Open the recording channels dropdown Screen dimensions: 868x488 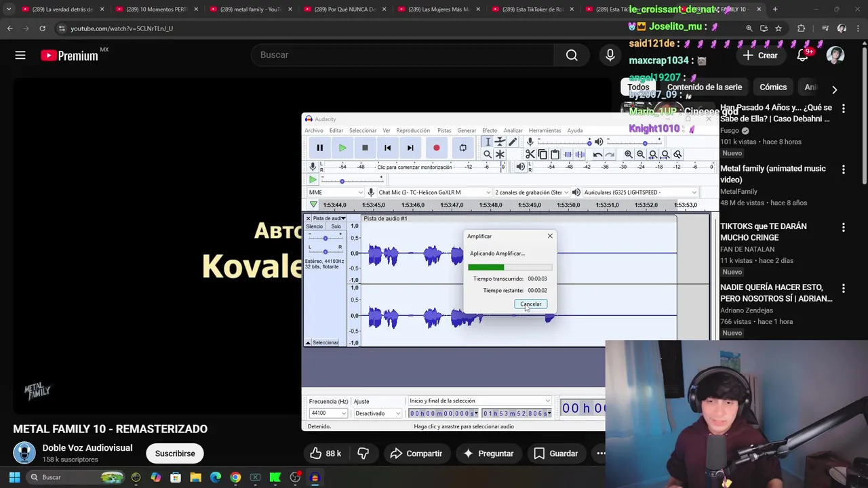[531, 192]
